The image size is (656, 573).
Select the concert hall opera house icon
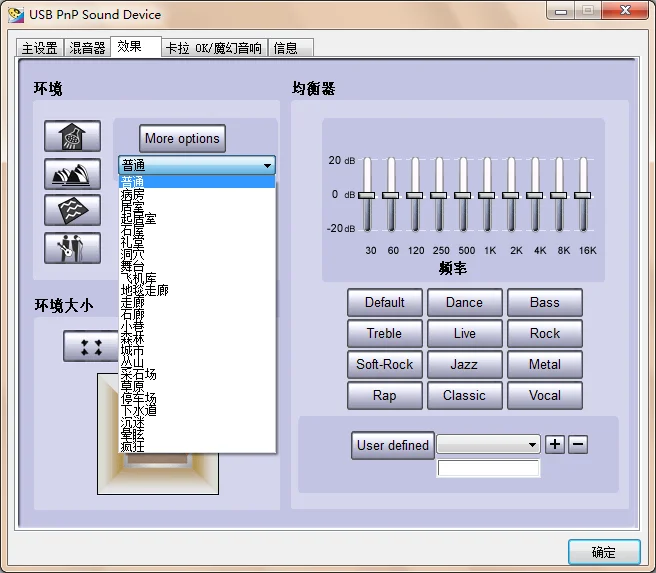72,174
